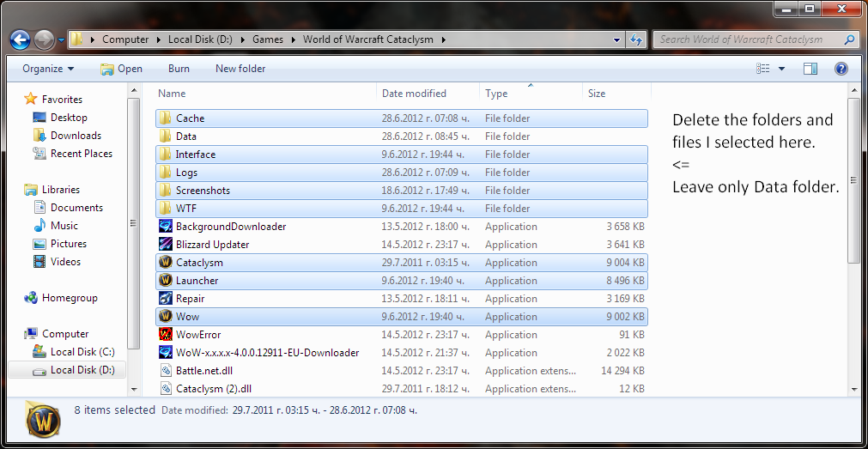Open the address bar history dropdown
868x449 pixels.
coord(617,39)
